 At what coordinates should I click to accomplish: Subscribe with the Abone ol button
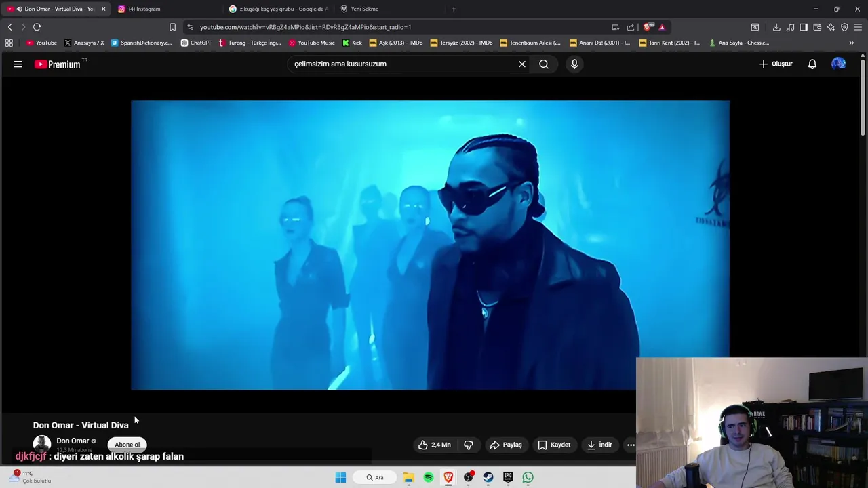(x=127, y=445)
